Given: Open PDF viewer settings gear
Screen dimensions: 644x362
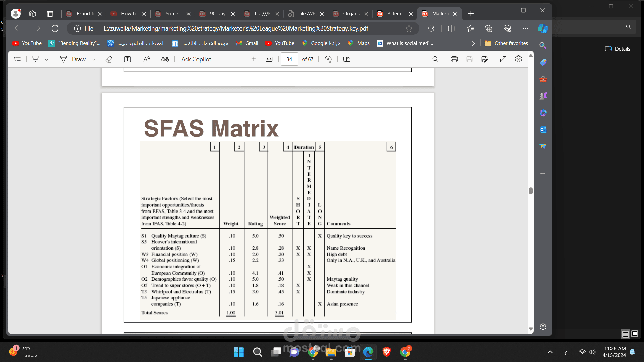Looking at the screenshot, I should click(x=518, y=59).
